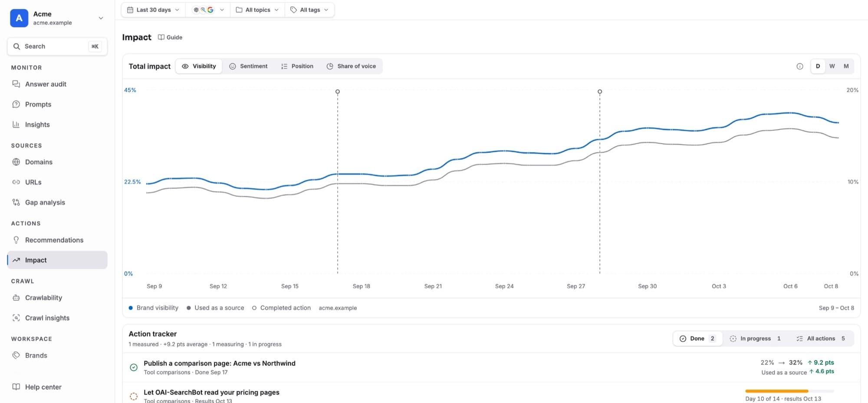Open Crawl insights
The width and height of the screenshot is (868, 403).
tap(57, 318)
